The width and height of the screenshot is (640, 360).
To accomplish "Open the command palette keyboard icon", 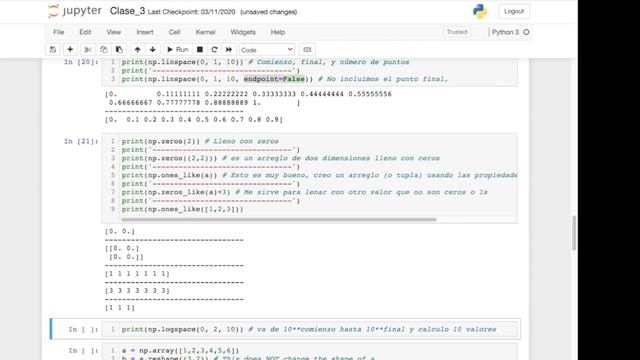I will tap(307, 50).
